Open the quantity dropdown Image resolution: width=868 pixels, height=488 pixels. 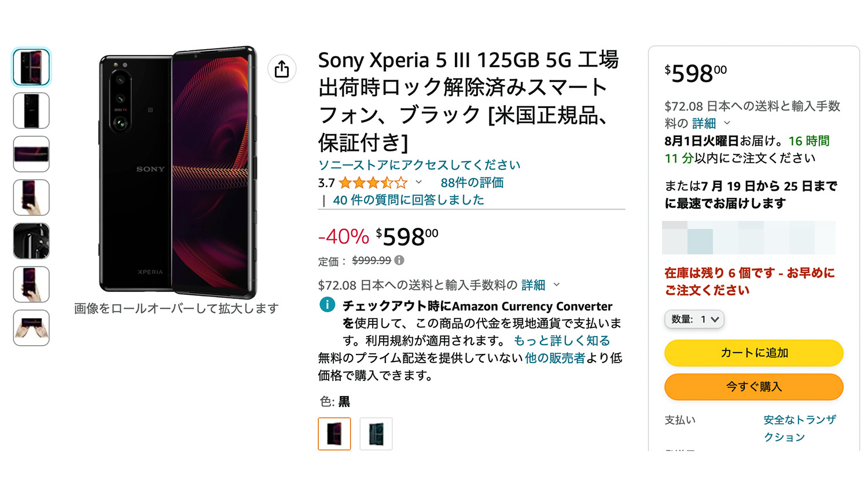tap(694, 319)
